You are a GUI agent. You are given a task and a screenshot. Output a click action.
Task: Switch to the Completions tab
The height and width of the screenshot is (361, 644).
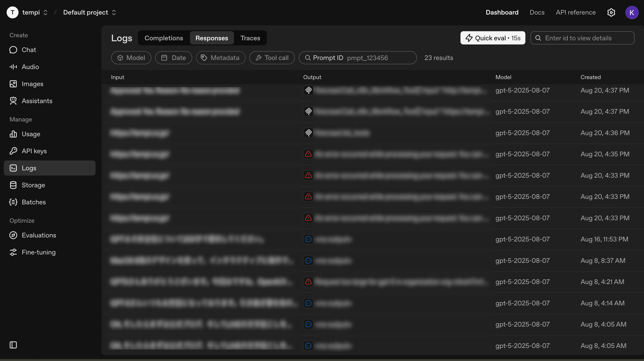coord(164,38)
